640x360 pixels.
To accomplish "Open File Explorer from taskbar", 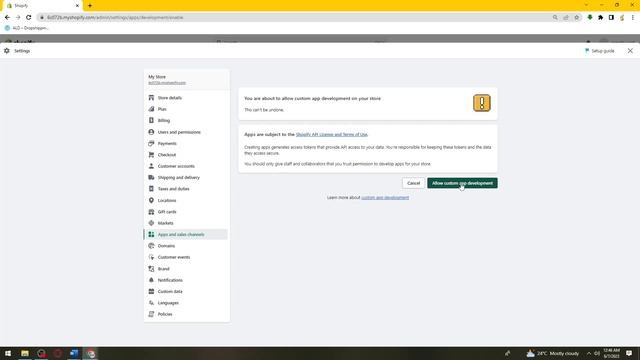I will coord(25,353).
